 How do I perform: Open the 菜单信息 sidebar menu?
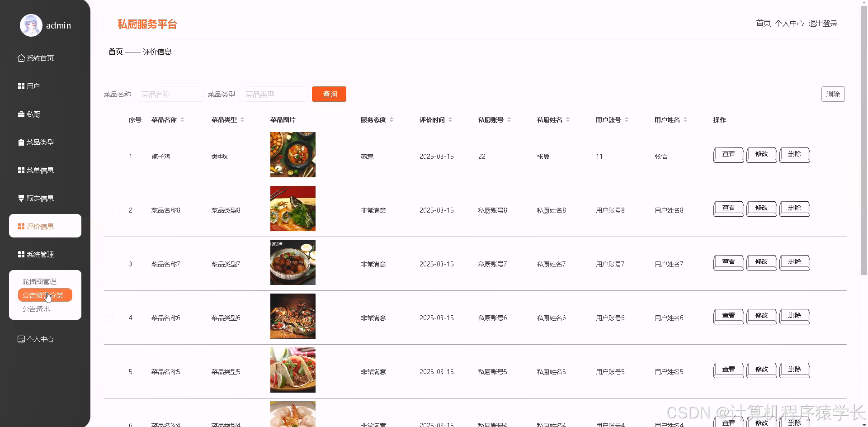pyautogui.click(x=36, y=170)
